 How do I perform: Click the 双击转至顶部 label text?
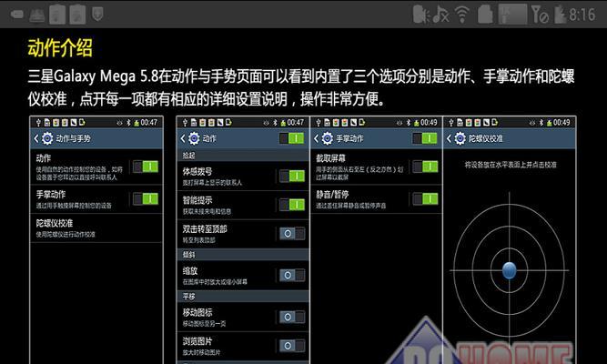point(205,228)
